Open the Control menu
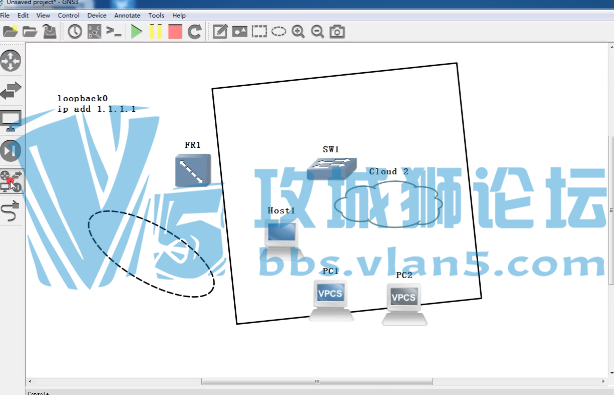This screenshot has width=614, height=395. pos(69,16)
